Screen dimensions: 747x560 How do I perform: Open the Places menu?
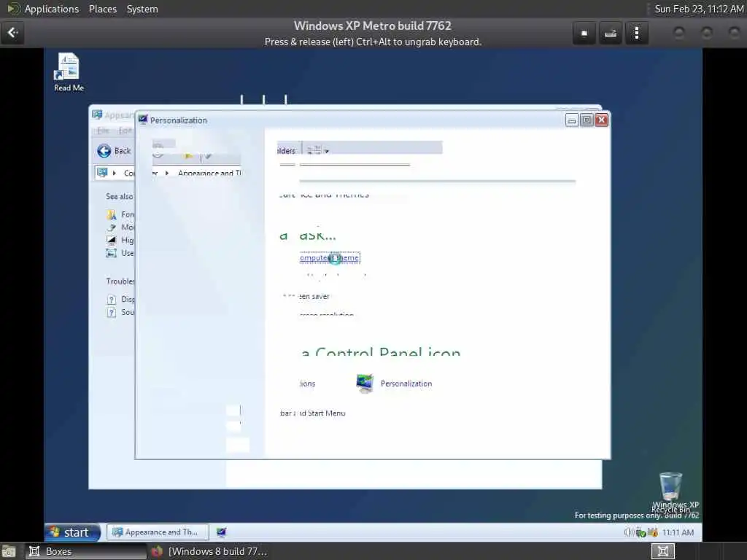(x=102, y=9)
